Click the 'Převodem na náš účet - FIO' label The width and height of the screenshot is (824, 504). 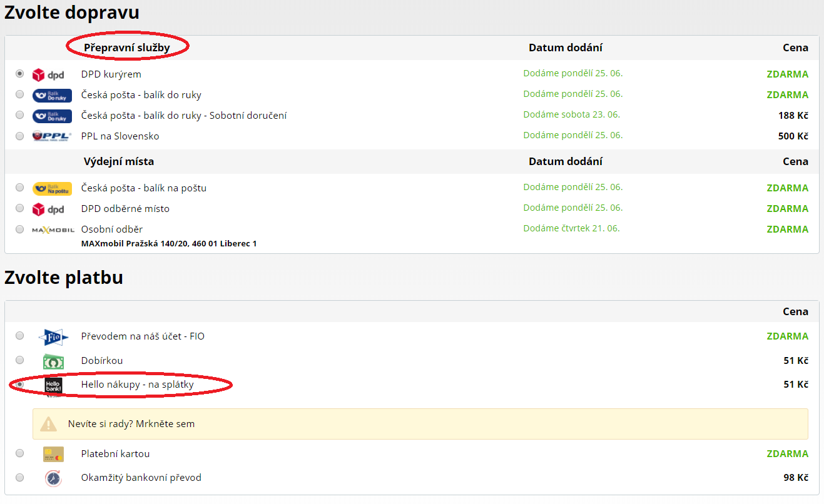[143, 336]
